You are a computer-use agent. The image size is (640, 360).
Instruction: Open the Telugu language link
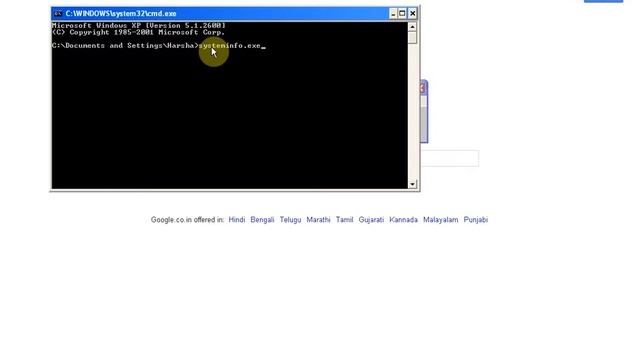click(x=290, y=220)
